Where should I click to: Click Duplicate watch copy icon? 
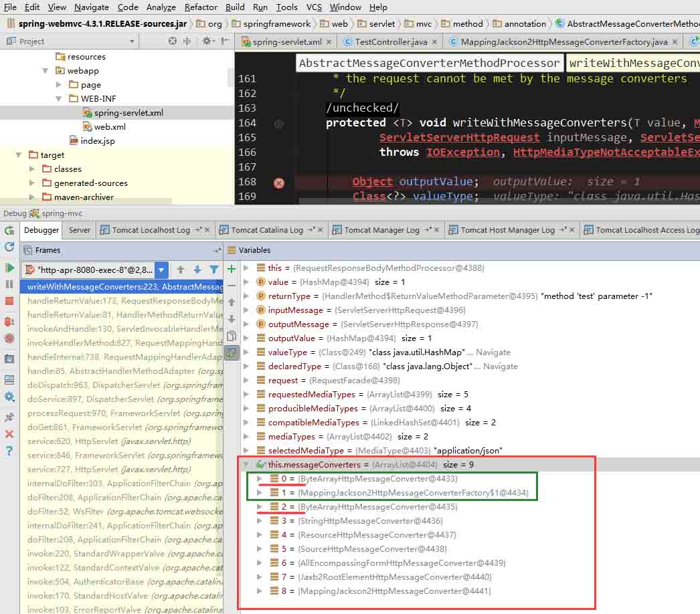coord(232,336)
